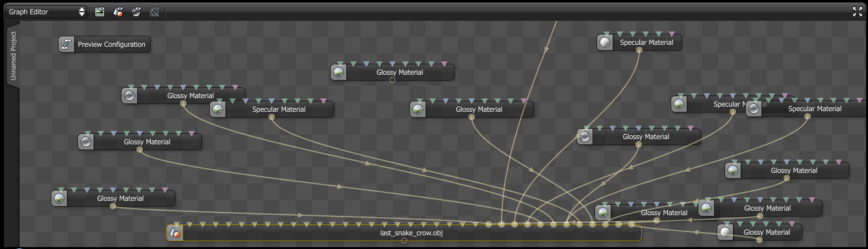Click the sphere icon of top-center Glossy Material
Image resolution: width=868 pixels, height=249 pixels.
pyautogui.click(x=338, y=72)
